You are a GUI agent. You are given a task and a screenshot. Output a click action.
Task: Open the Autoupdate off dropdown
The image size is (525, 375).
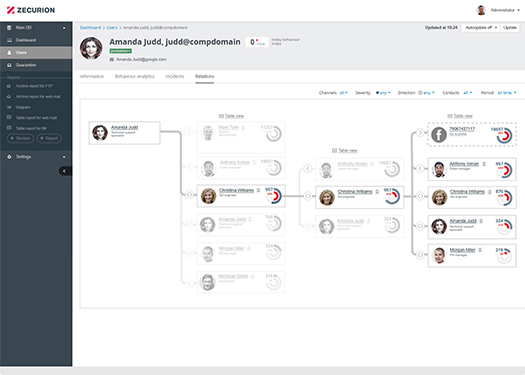click(x=481, y=27)
